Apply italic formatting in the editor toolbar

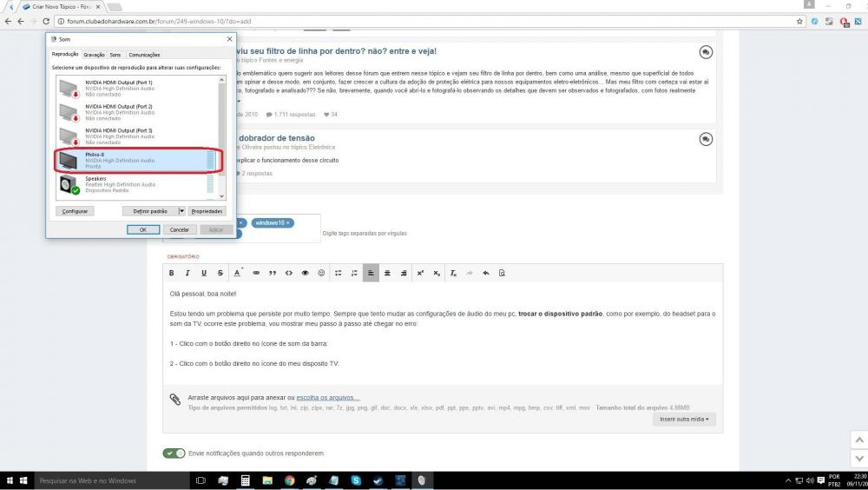coord(187,273)
